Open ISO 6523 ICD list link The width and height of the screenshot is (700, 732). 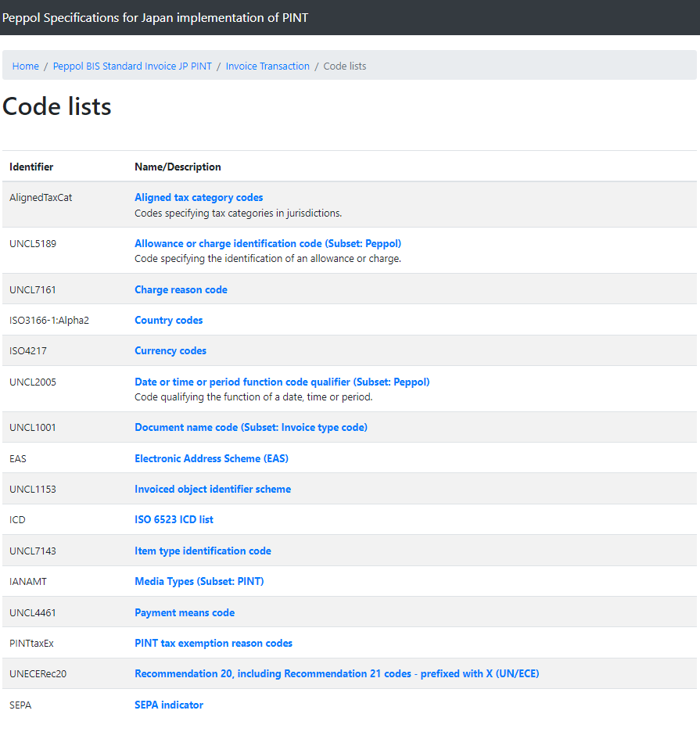174,519
